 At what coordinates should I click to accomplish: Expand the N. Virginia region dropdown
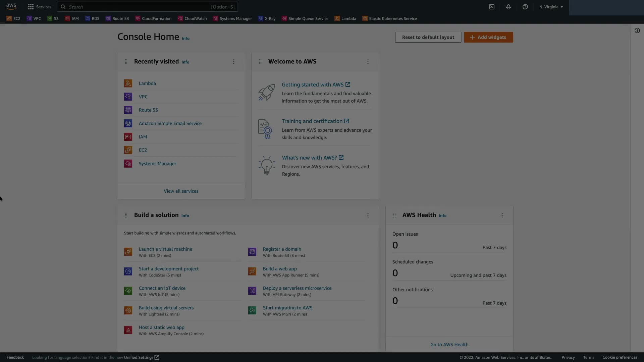tap(551, 7)
